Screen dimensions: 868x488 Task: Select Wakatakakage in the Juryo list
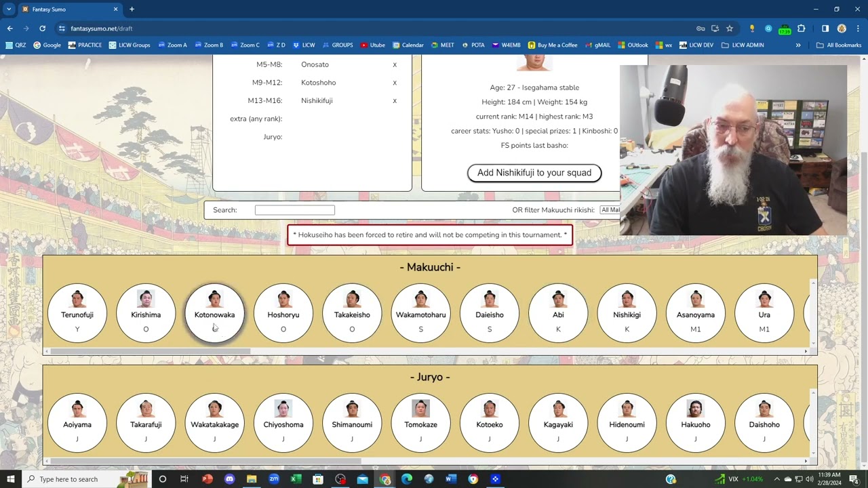coord(214,422)
